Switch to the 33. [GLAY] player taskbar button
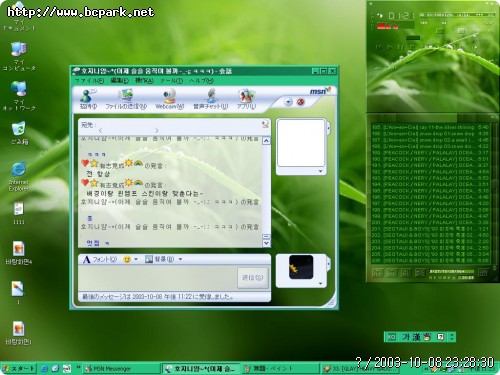This screenshot has width=500, height=375. coord(360,369)
